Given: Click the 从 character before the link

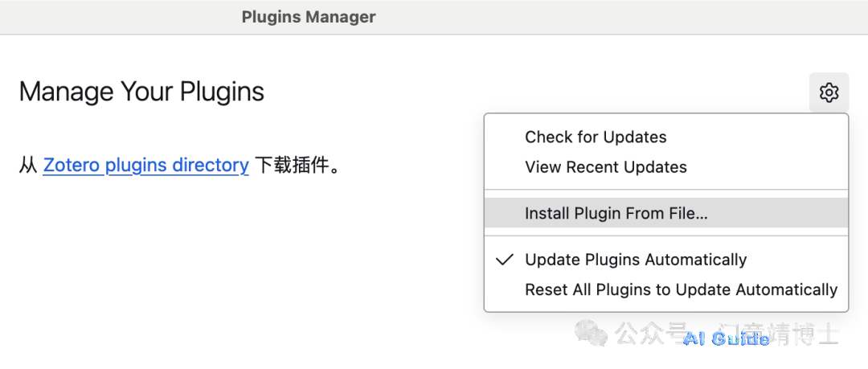Looking at the screenshot, I should [x=27, y=165].
